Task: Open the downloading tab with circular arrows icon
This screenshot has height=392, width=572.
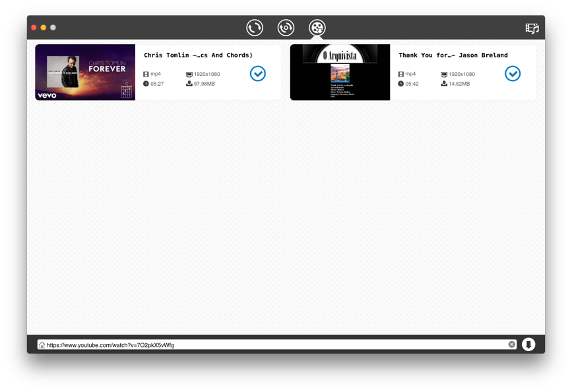Action: click(254, 28)
